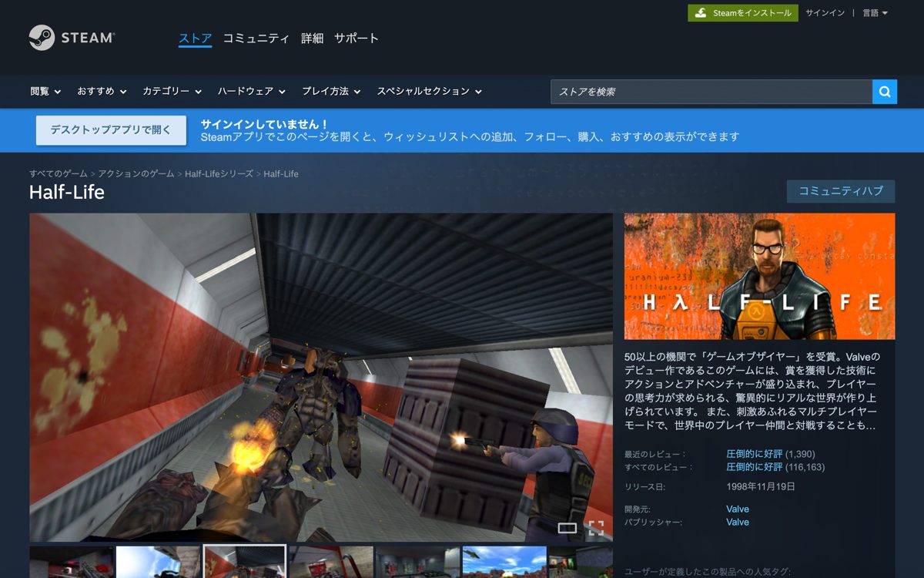Open the ストア tab
The height and width of the screenshot is (578, 924).
(195, 38)
